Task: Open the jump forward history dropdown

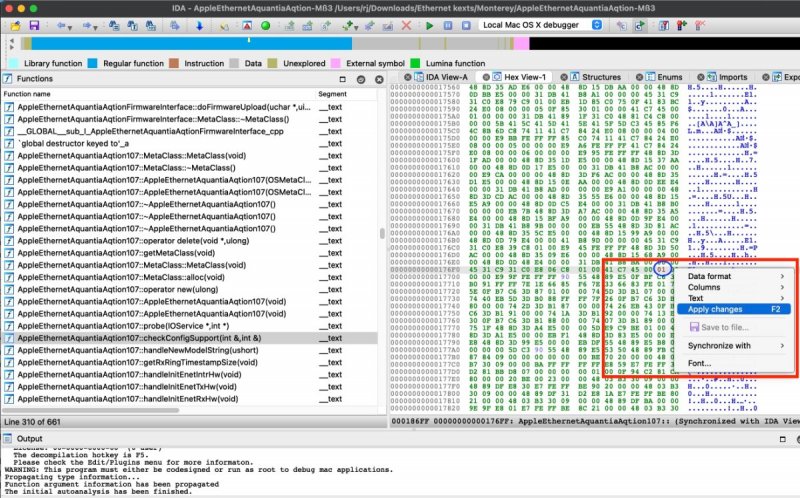Action: [96, 27]
